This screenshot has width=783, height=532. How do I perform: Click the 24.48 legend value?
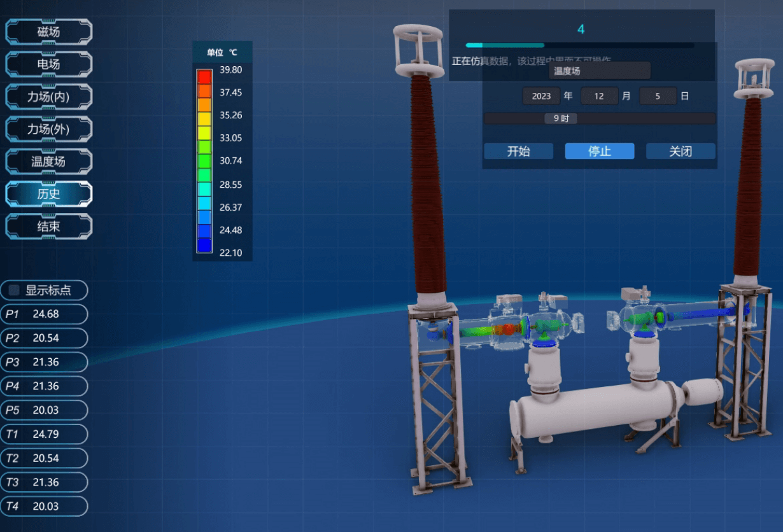[x=231, y=230]
